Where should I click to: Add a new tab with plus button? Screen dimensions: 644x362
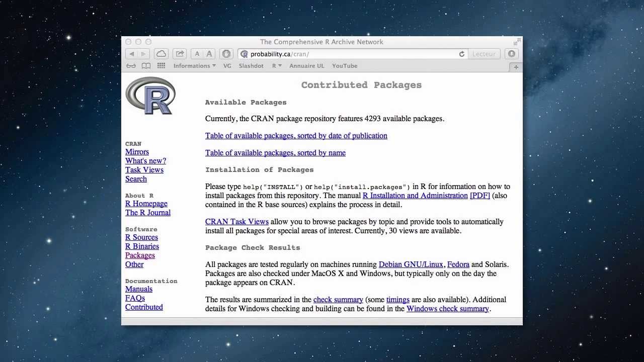click(x=516, y=67)
